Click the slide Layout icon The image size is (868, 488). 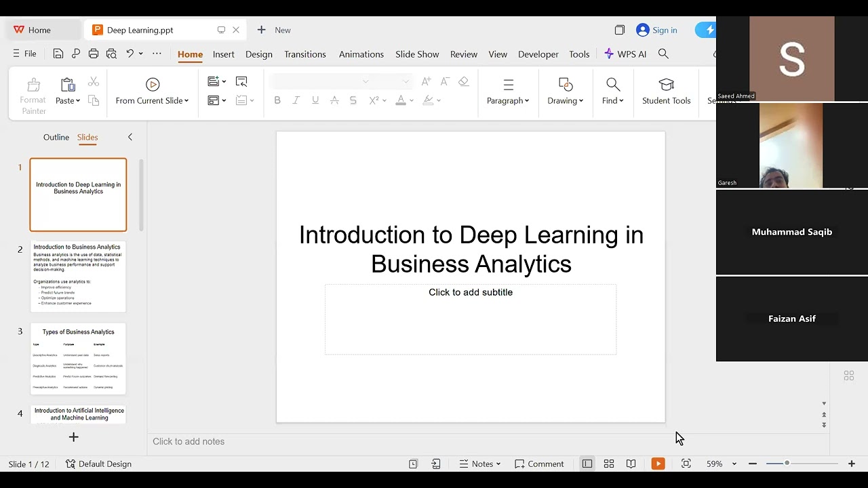pos(213,100)
